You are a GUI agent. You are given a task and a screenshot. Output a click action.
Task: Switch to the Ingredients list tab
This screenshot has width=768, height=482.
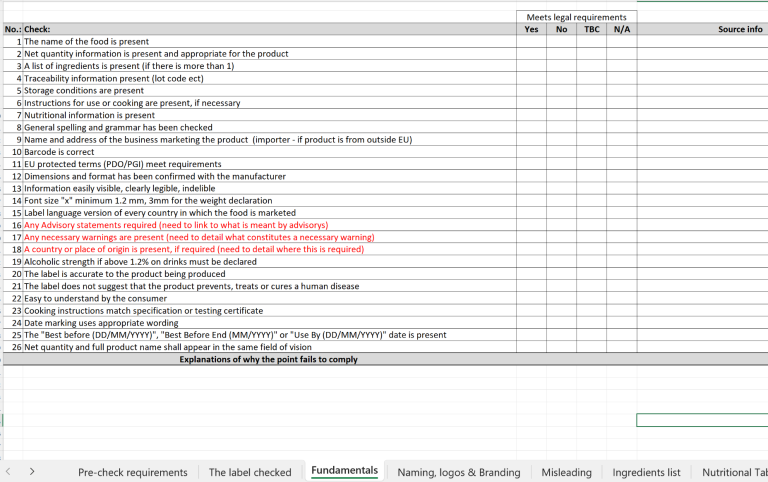point(646,472)
